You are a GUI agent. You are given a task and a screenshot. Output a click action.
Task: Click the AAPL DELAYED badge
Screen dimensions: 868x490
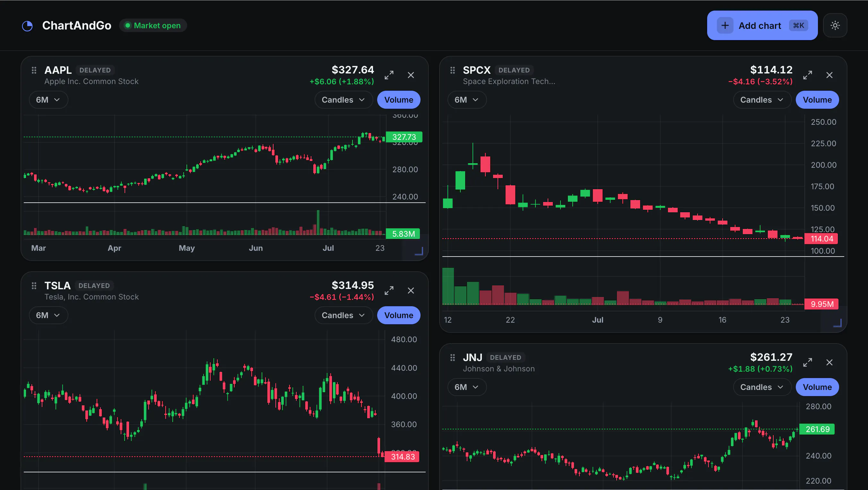click(95, 70)
